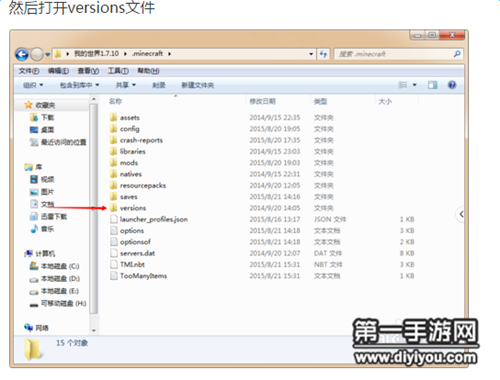
Task: Click the blue help question mark icon
Action: (452, 85)
